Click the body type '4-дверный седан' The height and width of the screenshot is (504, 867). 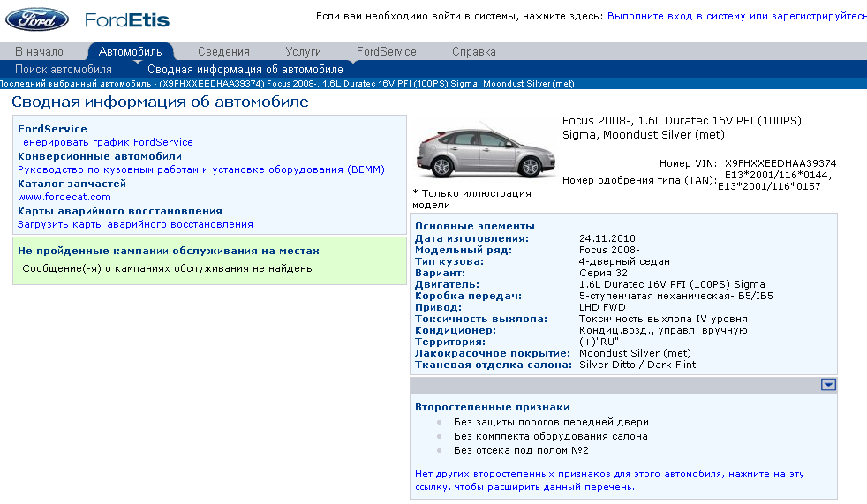pos(624,261)
